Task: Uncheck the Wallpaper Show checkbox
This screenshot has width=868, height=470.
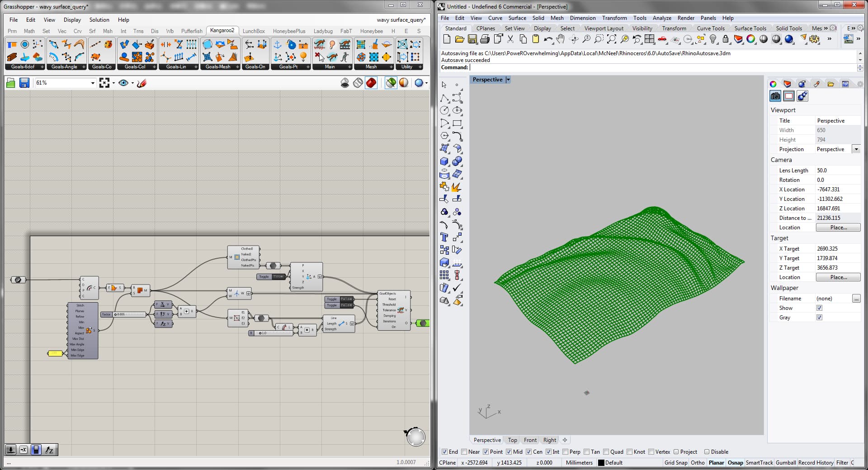Action: coord(819,308)
